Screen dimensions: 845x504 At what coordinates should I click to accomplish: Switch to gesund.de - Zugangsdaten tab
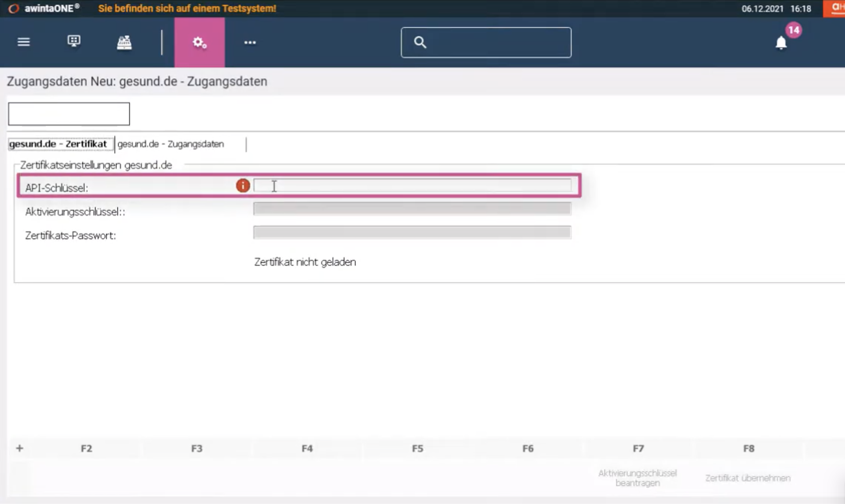[171, 144]
